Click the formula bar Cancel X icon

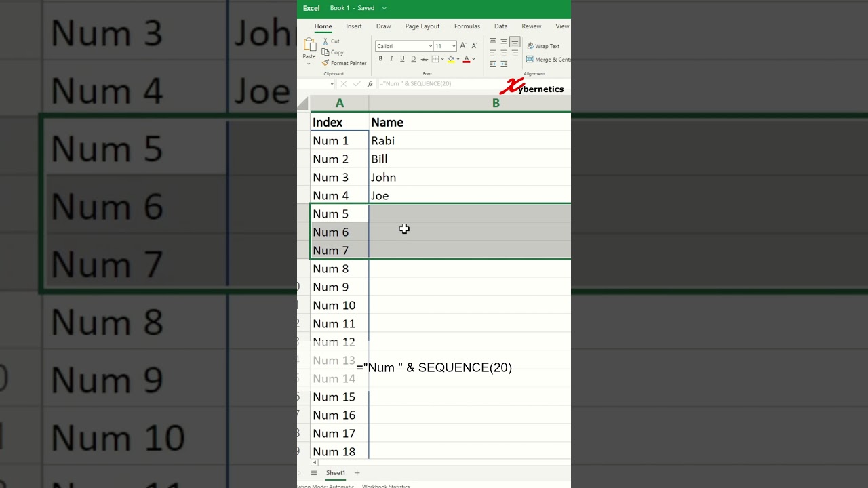point(343,84)
